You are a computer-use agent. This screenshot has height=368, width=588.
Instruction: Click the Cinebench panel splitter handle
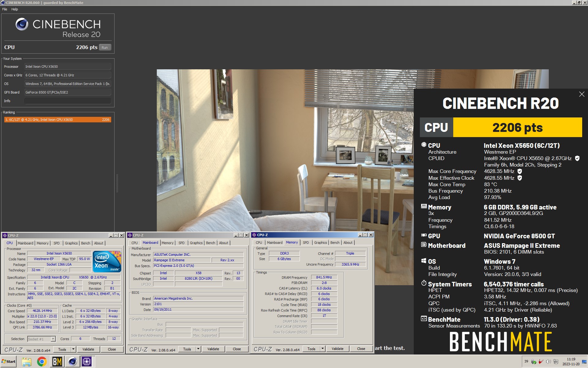(117, 183)
